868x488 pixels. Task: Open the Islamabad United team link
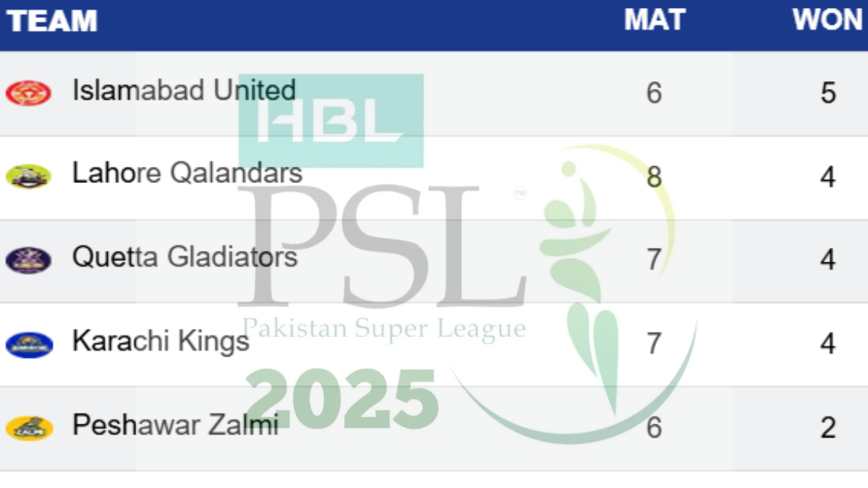tap(184, 90)
